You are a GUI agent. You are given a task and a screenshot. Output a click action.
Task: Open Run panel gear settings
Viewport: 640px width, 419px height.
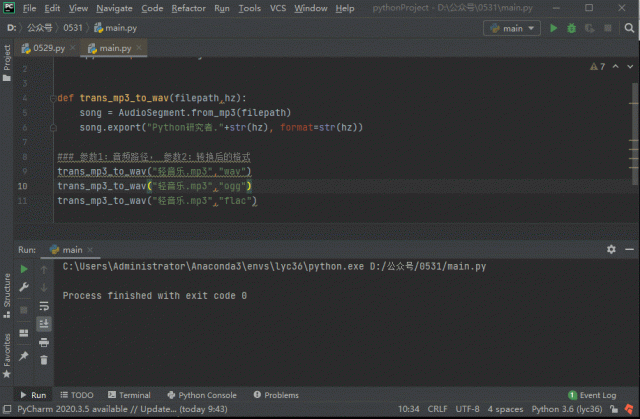611,249
